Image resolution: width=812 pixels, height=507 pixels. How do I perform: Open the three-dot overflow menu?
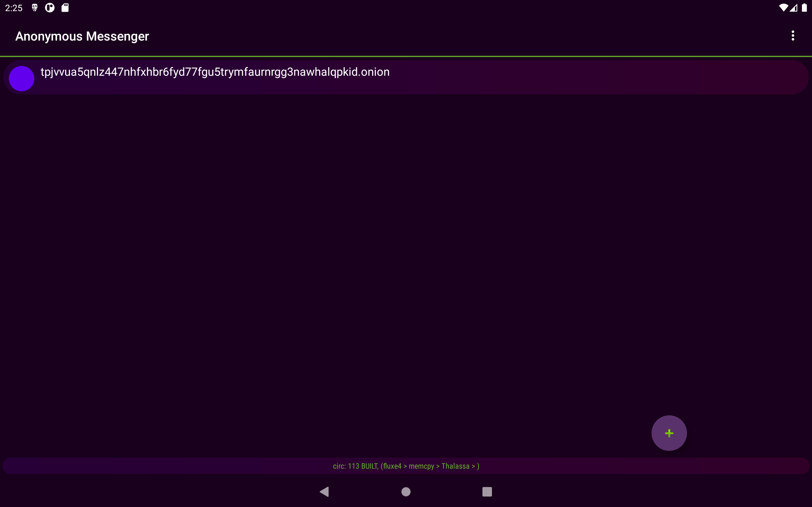793,35
